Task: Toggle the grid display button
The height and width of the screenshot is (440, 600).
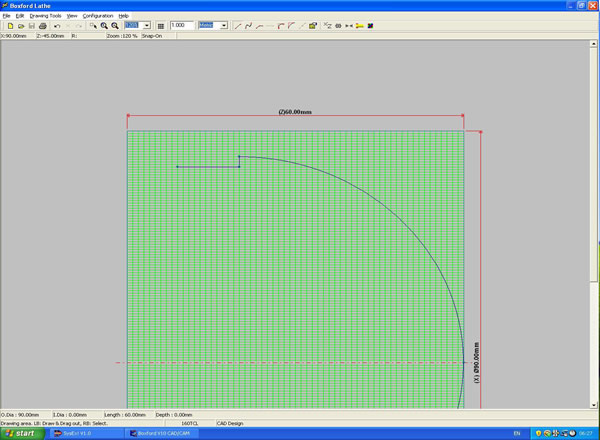Action: [161, 25]
